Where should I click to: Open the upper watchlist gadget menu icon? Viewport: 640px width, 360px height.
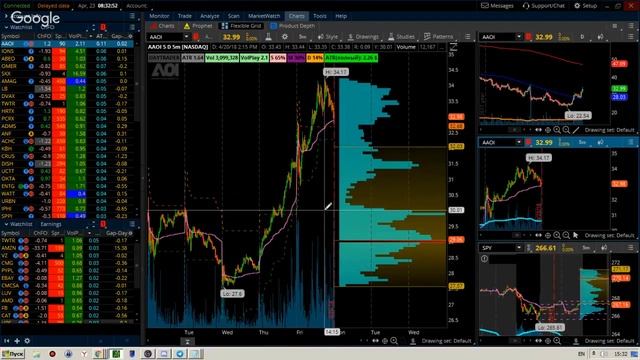(x=132, y=27)
